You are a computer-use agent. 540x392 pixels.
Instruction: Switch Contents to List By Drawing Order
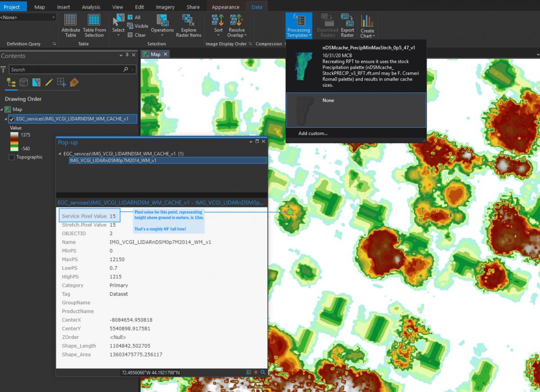pos(12,83)
